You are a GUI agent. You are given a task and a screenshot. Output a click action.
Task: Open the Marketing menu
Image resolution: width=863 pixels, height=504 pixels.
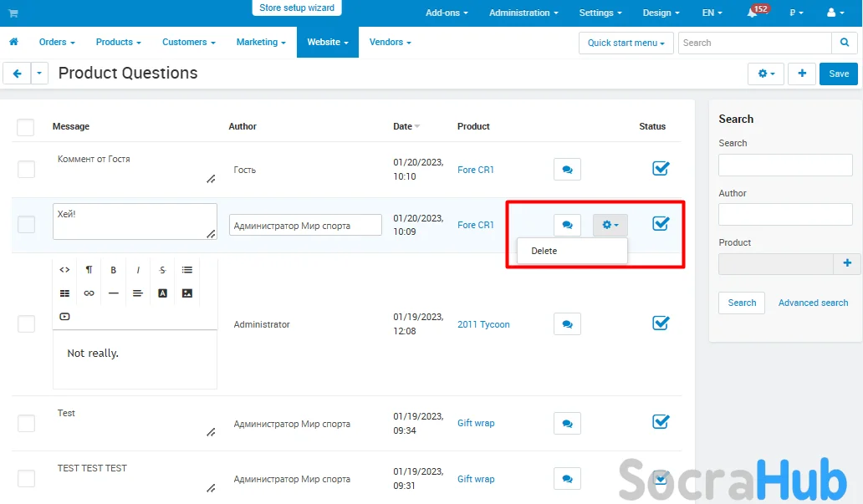click(261, 42)
